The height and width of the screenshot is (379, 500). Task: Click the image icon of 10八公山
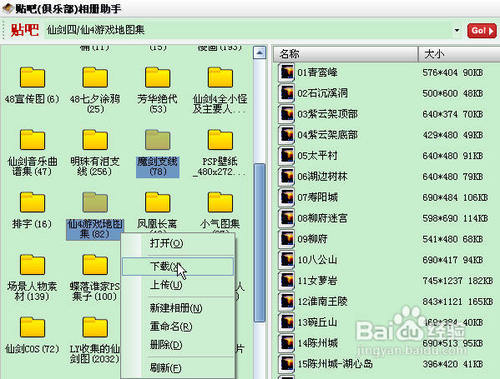(x=287, y=260)
